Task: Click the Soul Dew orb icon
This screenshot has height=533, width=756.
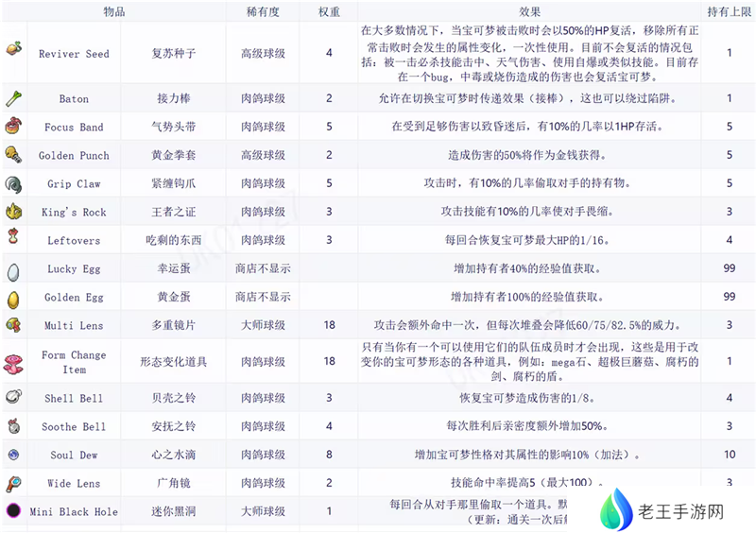Action: [x=13, y=455]
